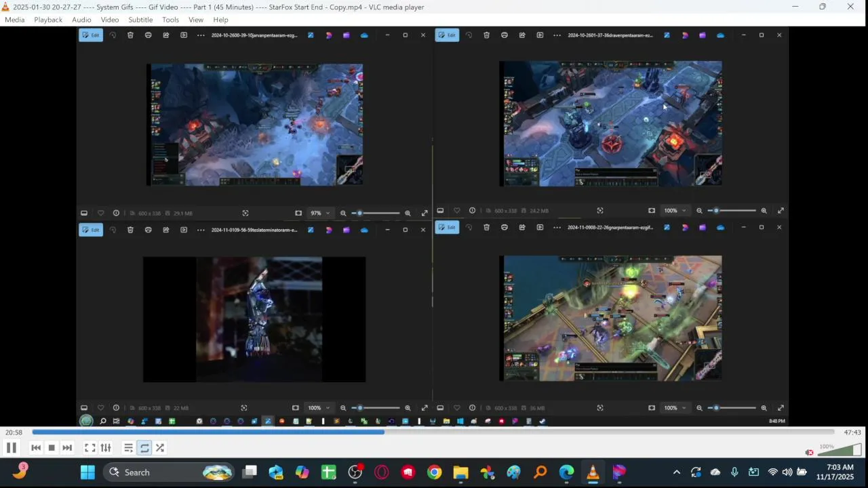
Task: Open system volume tray icon
Action: 787,472
